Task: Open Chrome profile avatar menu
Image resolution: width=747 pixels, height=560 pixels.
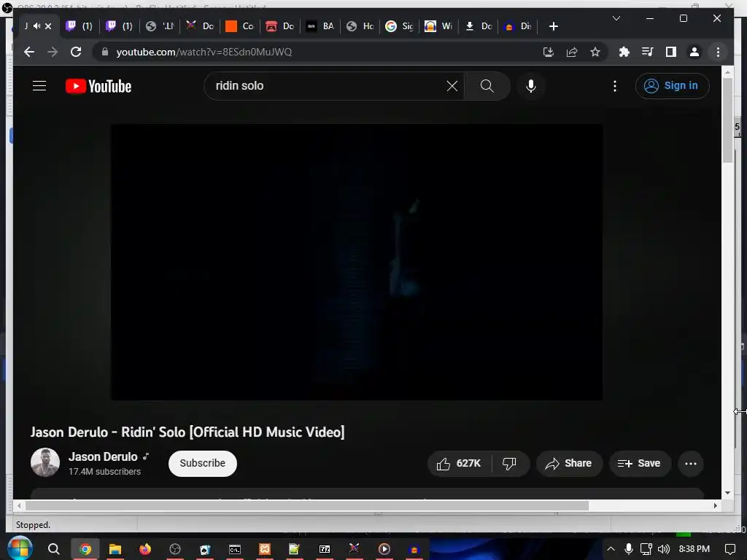Action: pos(694,52)
